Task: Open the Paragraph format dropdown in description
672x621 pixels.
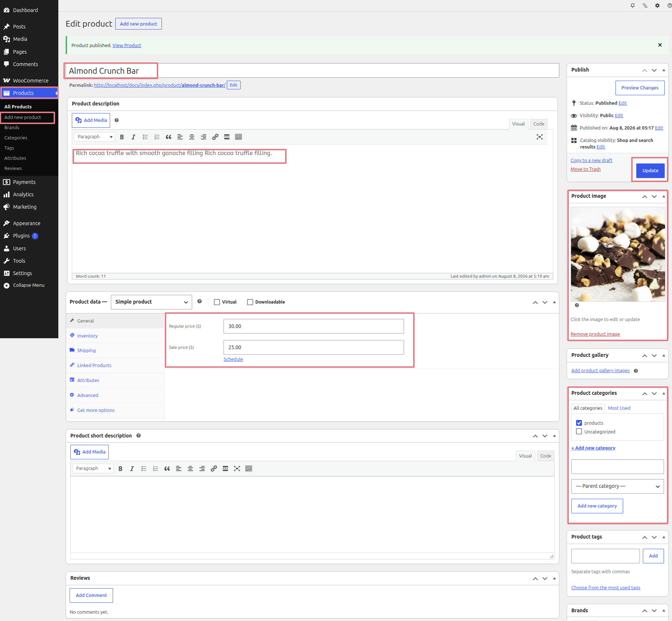Action: coord(94,137)
